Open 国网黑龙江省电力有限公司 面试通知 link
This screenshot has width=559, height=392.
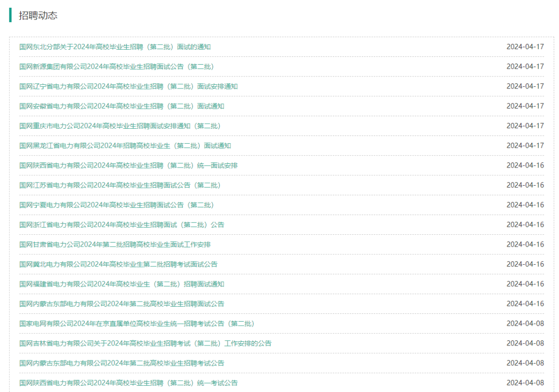(x=125, y=146)
